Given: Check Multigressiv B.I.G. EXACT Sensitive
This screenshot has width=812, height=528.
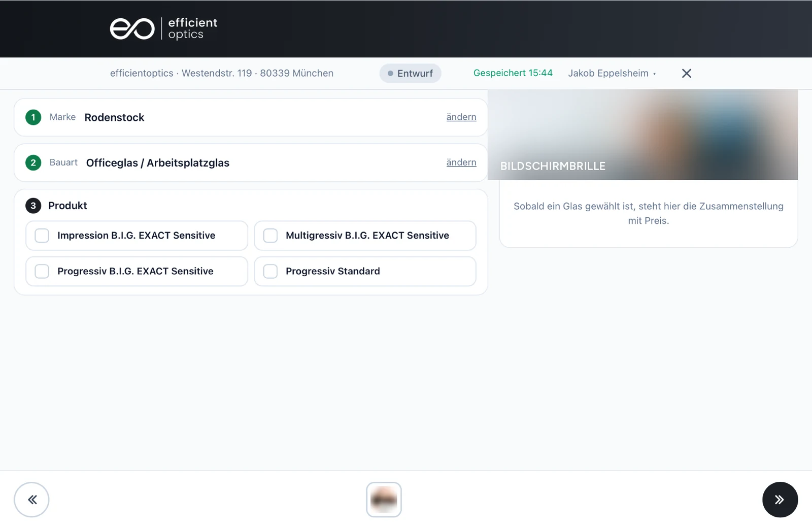Looking at the screenshot, I should click(x=365, y=236).
